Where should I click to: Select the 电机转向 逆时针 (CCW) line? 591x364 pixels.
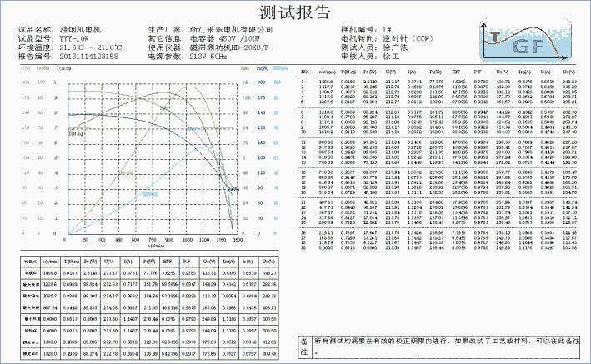tap(388, 39)
